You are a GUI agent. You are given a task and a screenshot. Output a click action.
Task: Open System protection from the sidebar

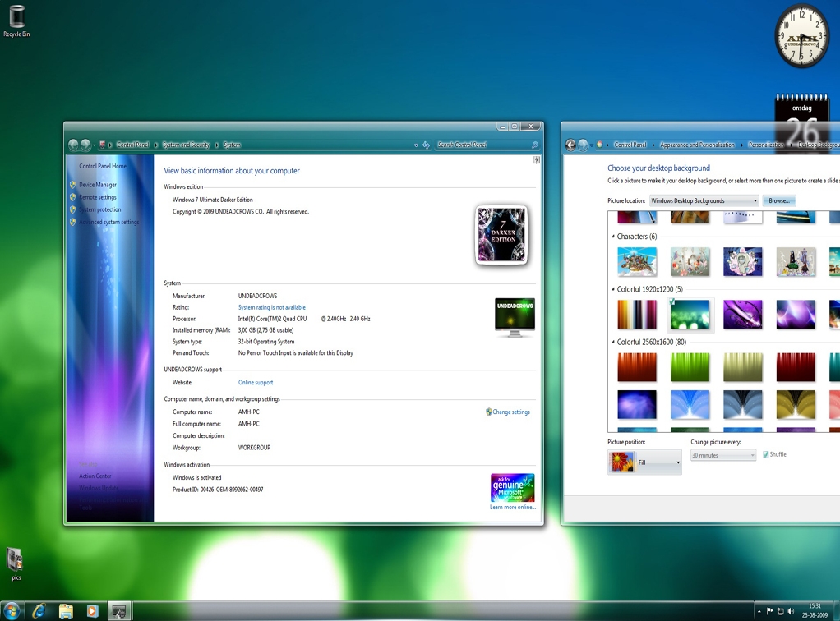click(100, 209)
